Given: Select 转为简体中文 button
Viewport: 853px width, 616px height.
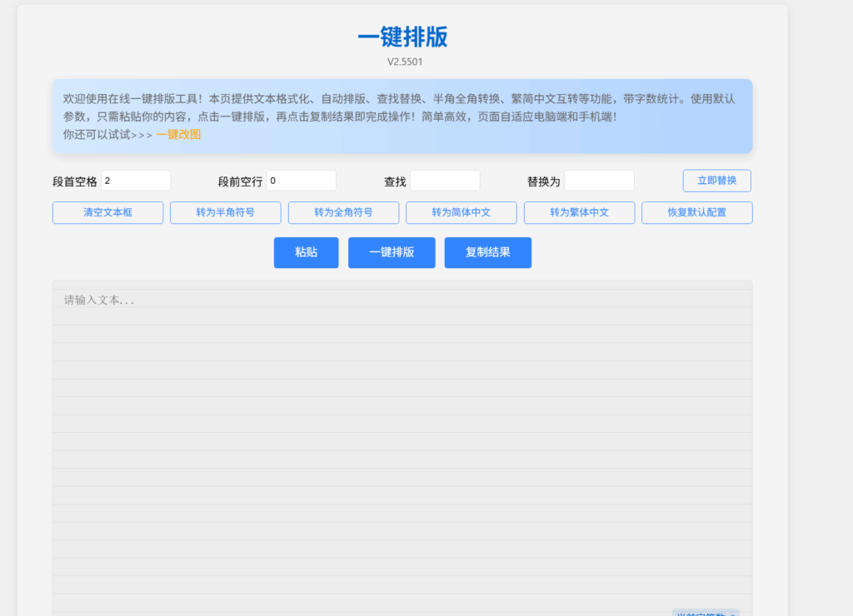Looking at the screenshot, I should pyautogui.click(x=461, y=212).
